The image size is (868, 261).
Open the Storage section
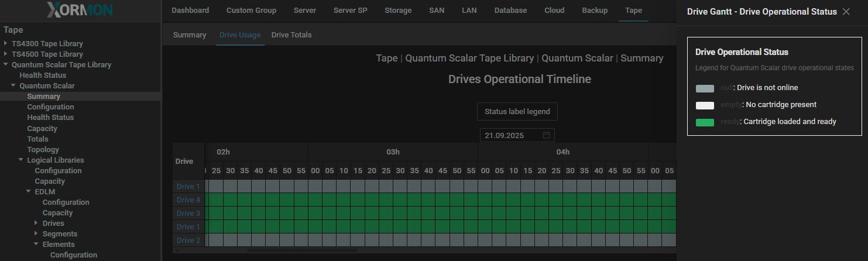(398, 11)
